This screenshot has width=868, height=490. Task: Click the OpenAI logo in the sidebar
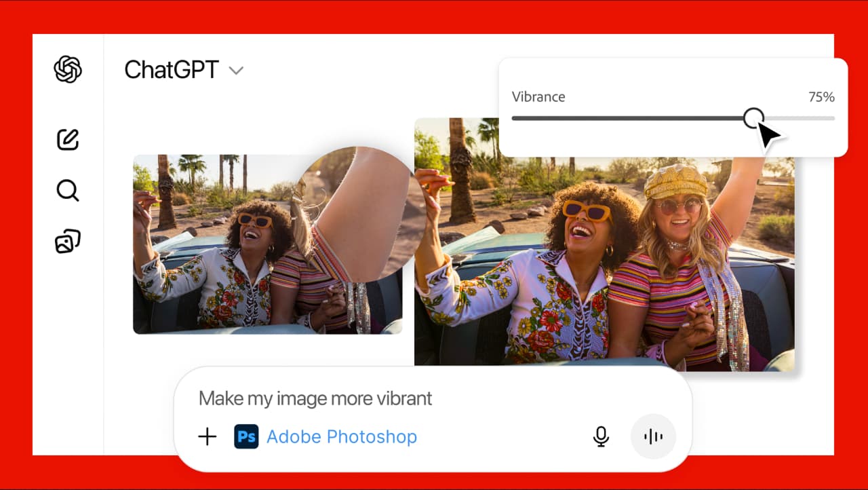pyautogui.click(x=67, y=69)
